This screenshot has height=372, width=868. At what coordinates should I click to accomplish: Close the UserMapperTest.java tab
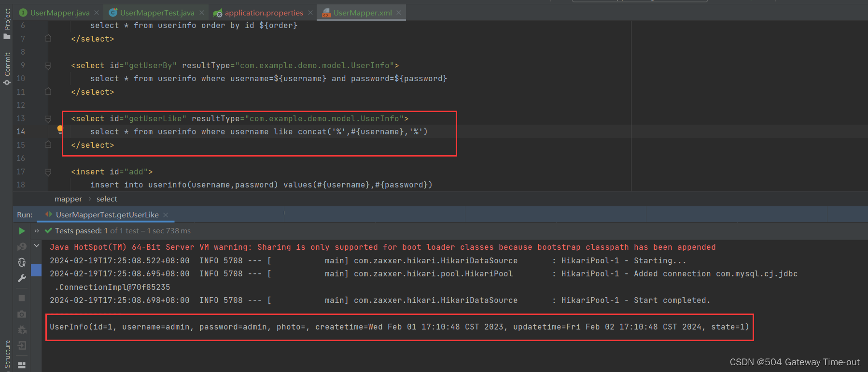pyautogui.click(x=202, y=13)
